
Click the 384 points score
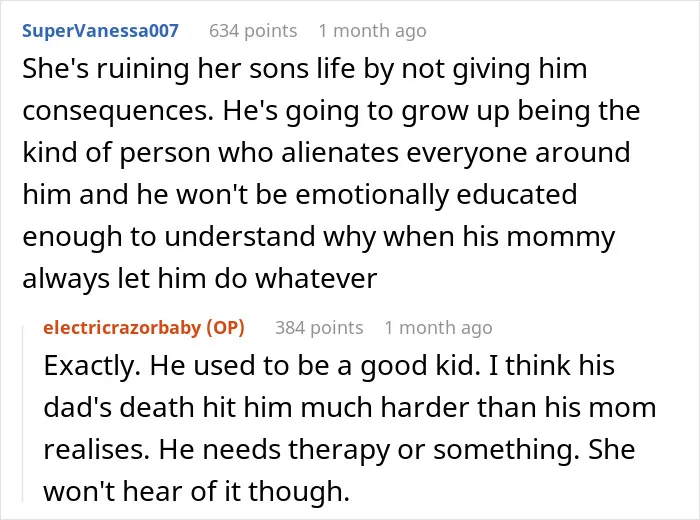319,328
